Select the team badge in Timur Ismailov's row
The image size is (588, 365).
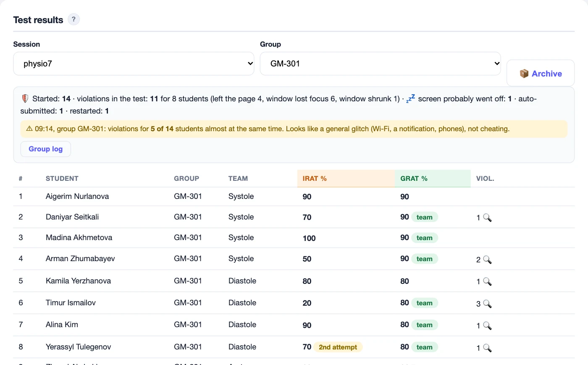(424, 303)
